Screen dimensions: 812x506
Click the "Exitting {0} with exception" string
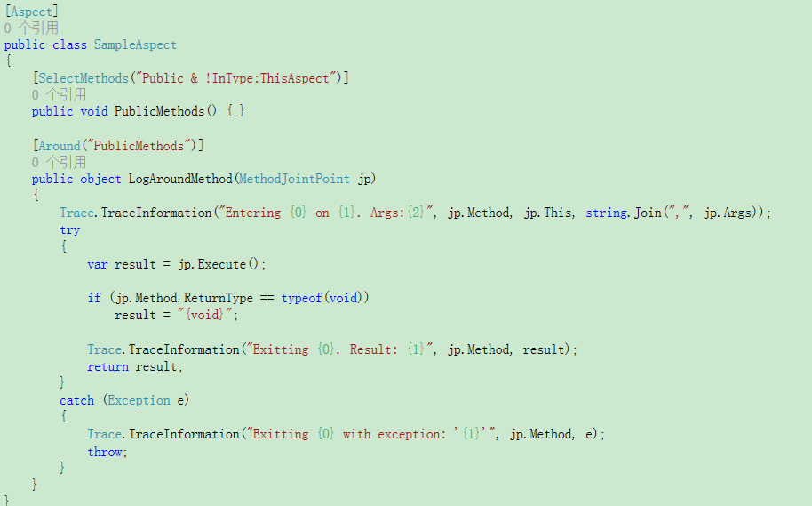(x=370, y=434)
